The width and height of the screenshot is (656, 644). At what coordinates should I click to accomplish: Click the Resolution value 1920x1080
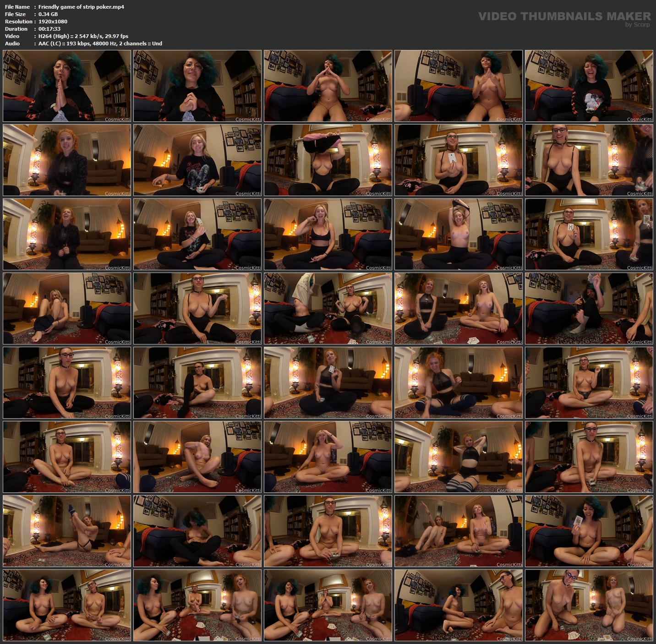point(53,22)
